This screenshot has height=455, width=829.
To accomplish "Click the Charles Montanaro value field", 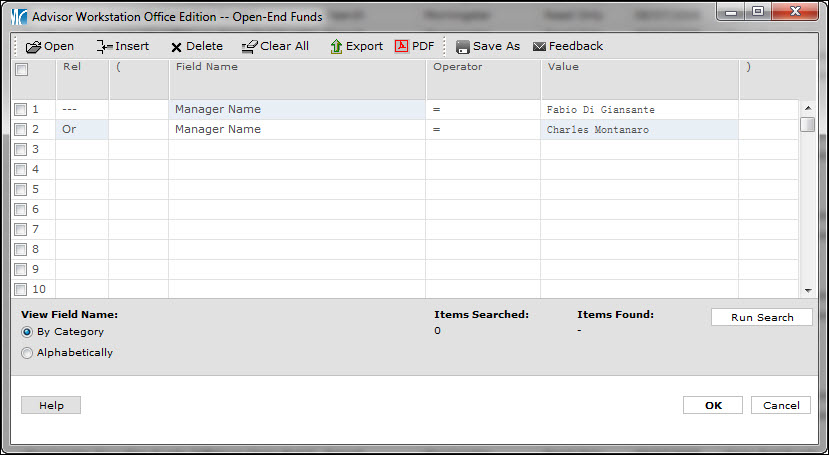I will click(639, 130).
